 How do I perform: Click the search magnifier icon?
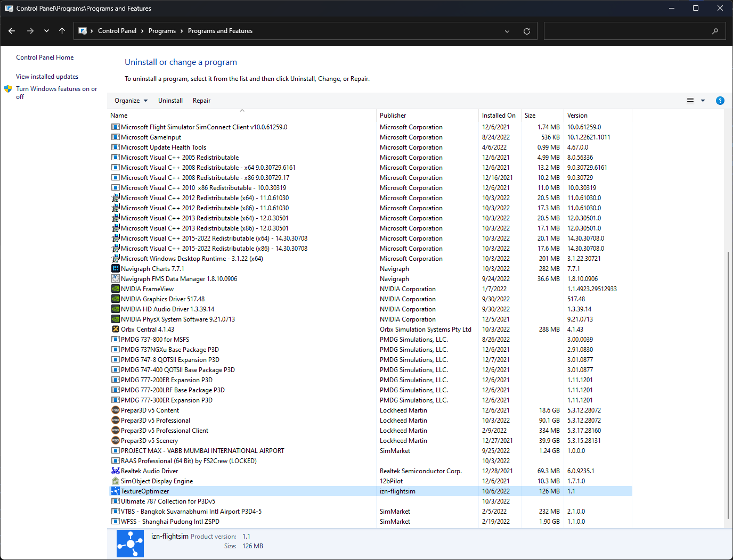715,31
